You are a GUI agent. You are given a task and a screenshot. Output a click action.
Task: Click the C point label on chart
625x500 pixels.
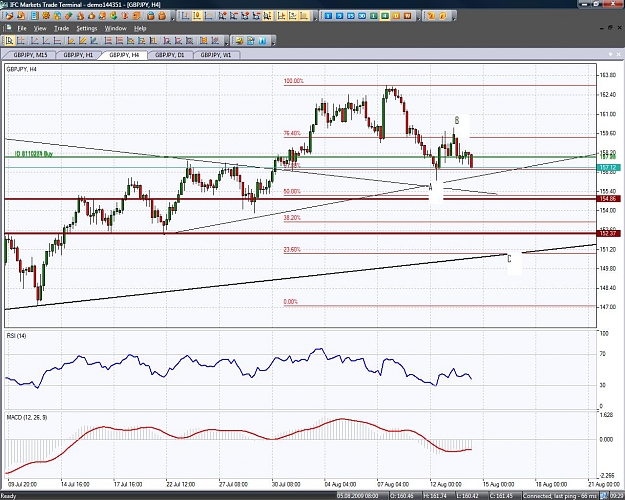coord(509,260)
